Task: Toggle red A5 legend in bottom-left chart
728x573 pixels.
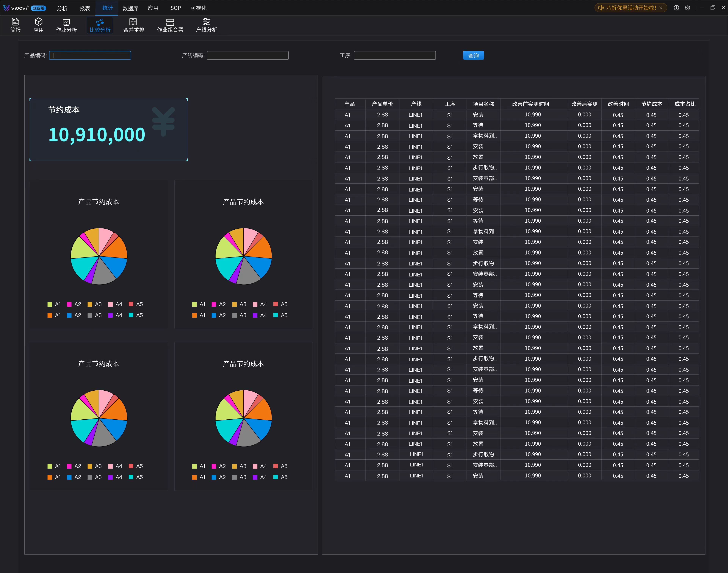Action: [x=136, y=466]
